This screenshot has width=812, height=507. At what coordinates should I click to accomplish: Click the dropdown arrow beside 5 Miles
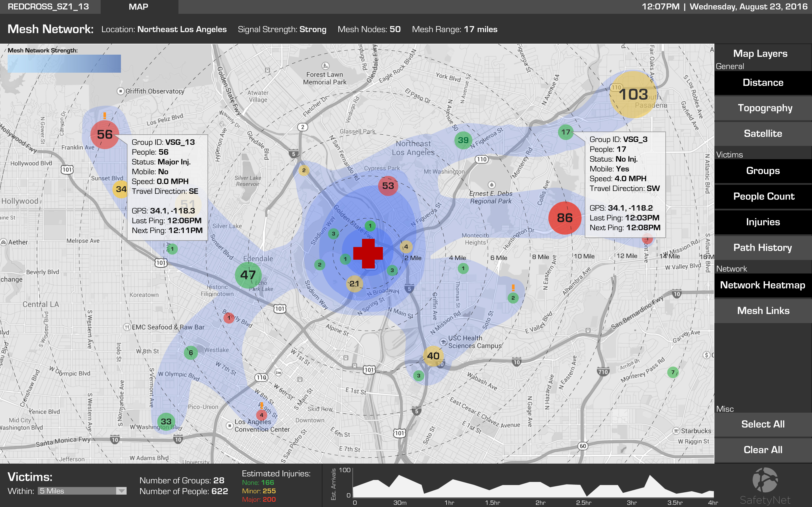pyautogui.click(x=121, y=491)
